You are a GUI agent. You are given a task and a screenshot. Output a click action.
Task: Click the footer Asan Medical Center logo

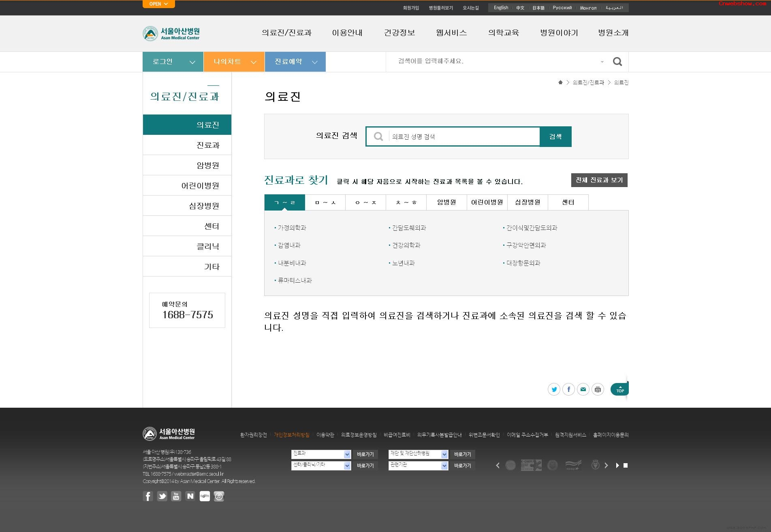point(169,434)
